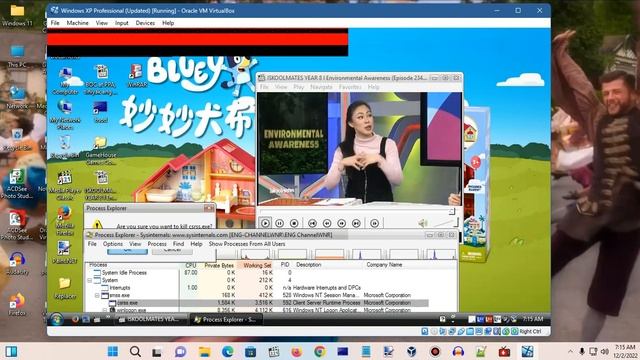Open Play menu in media player

[x=298, y=87]
